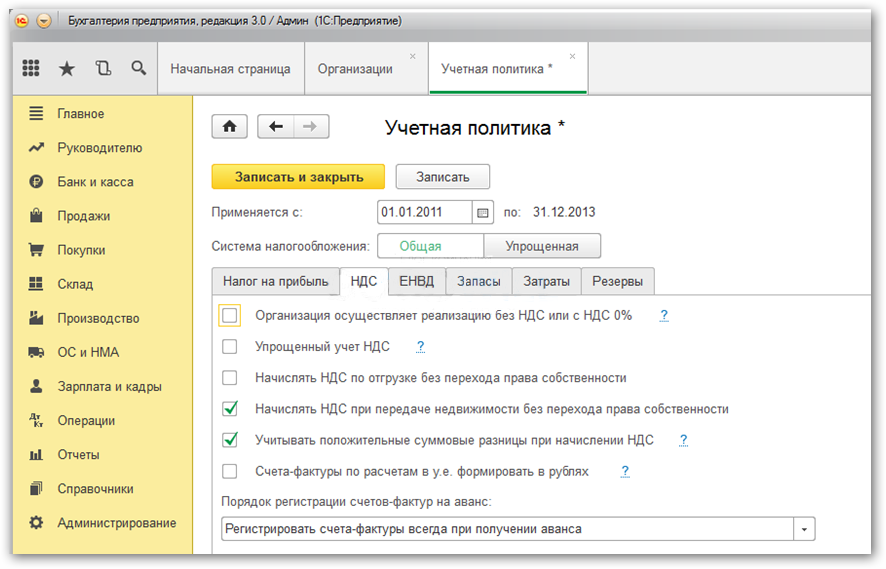Check Начислять НДС по отгрузке option

(x=230, y=378)
